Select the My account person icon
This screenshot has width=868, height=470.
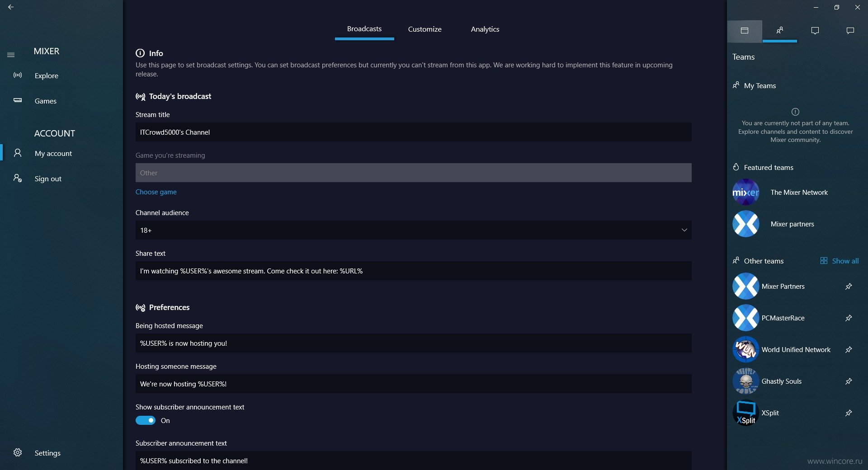tap(18, 153)
